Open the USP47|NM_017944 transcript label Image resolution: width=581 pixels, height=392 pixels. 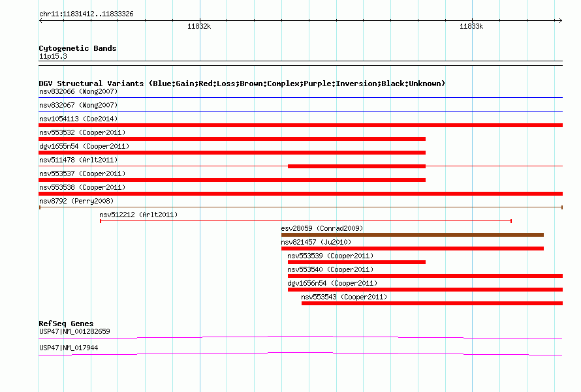point(69,348)
